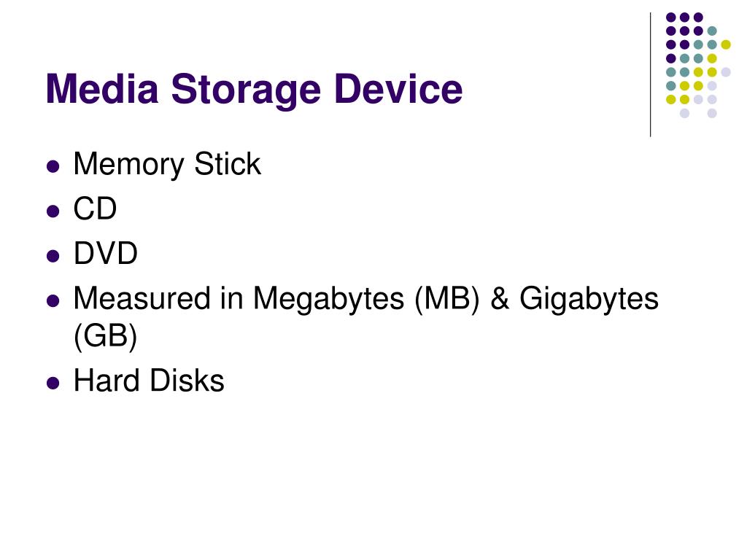This screenshot has height=560, width=747.
Task: Click the bullet dot beside Hard Disks
Action: (53, 383)
